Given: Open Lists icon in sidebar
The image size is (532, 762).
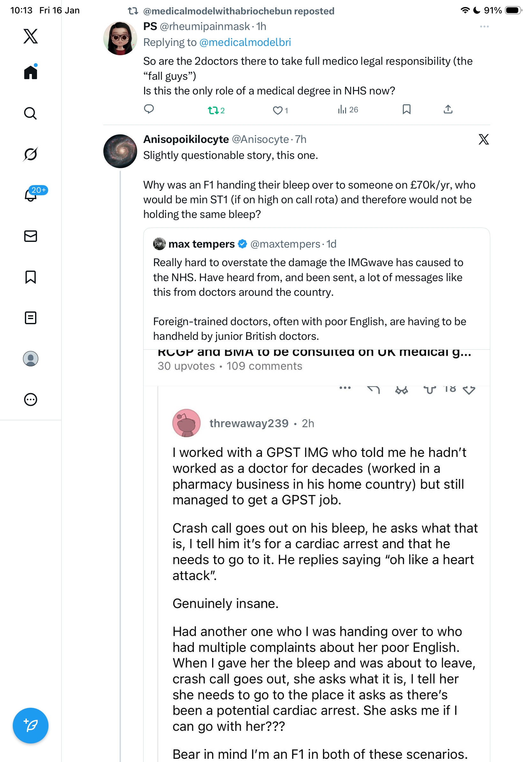Looking at the screenshot, I should tap(31, 318).
